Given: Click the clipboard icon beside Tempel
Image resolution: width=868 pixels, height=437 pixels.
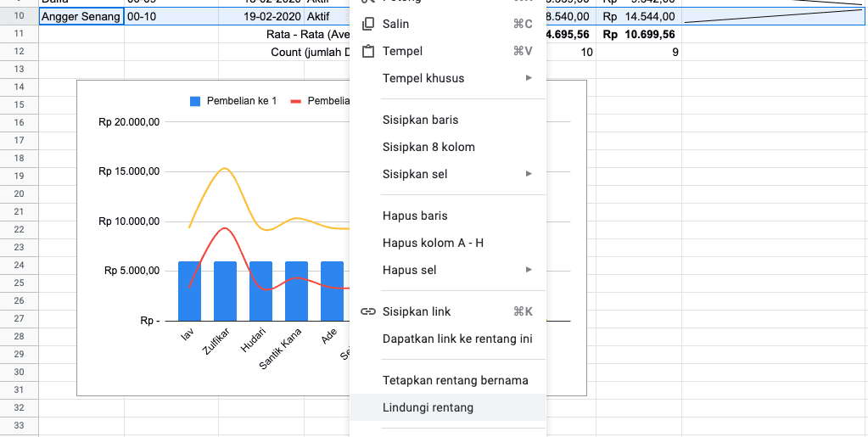Looking at the screenshot, I should click(368, 52).
